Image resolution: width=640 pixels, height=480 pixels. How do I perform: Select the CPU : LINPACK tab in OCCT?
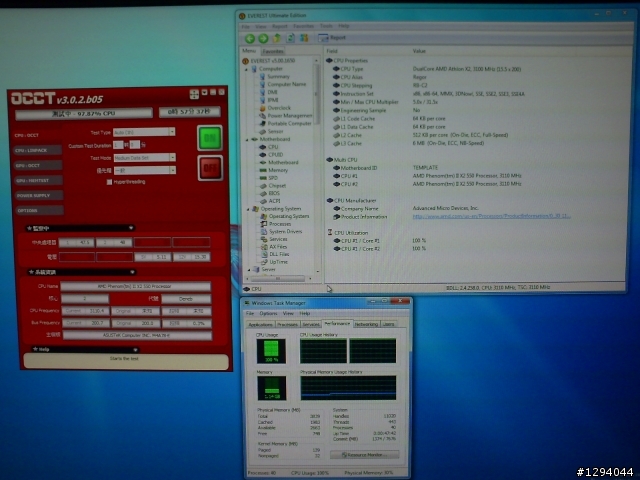[37, 151]
